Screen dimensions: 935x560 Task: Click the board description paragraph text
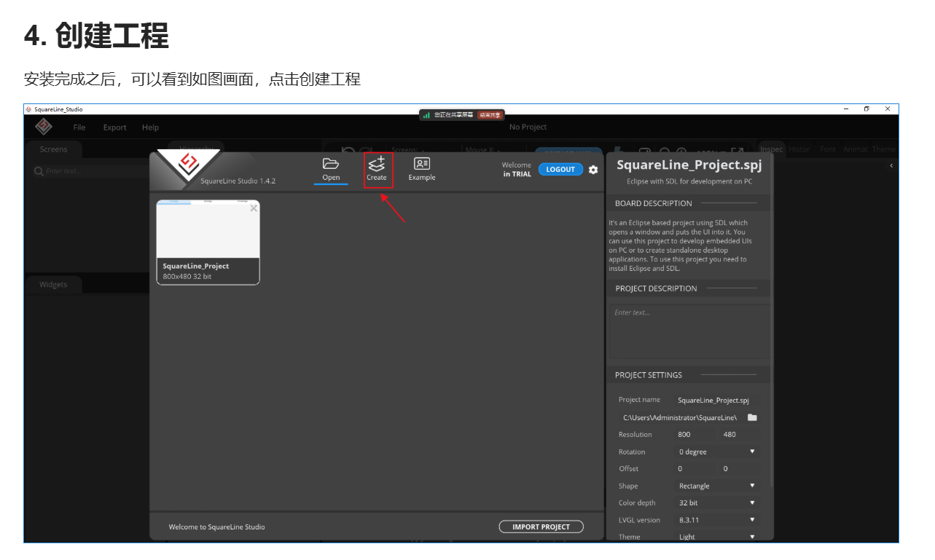click(681, 245)
